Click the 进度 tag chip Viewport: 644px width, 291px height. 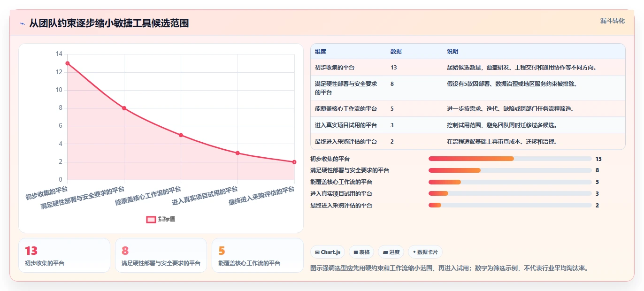coord(391,252)
